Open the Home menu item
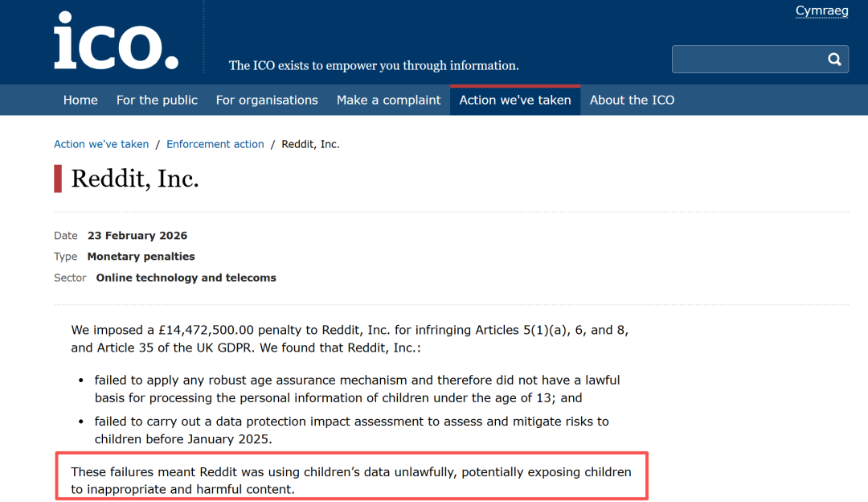This screenshot has height=502, width=868. (x=80, y=101)
